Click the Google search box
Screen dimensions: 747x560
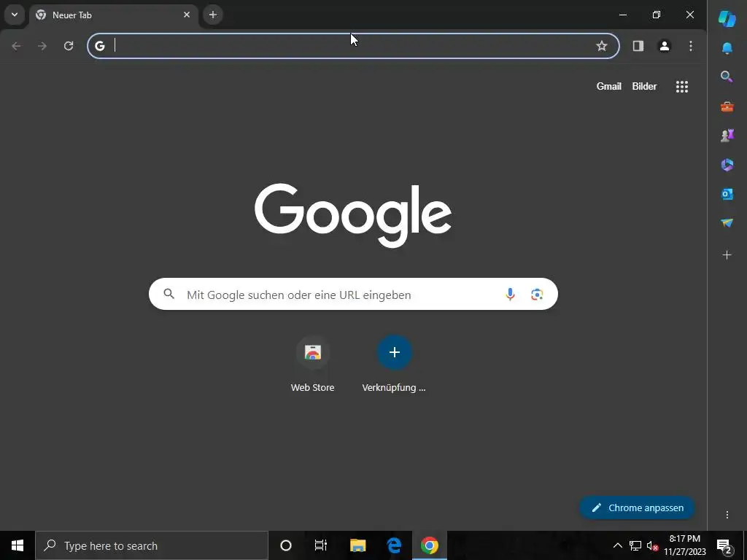pos(353,295)
